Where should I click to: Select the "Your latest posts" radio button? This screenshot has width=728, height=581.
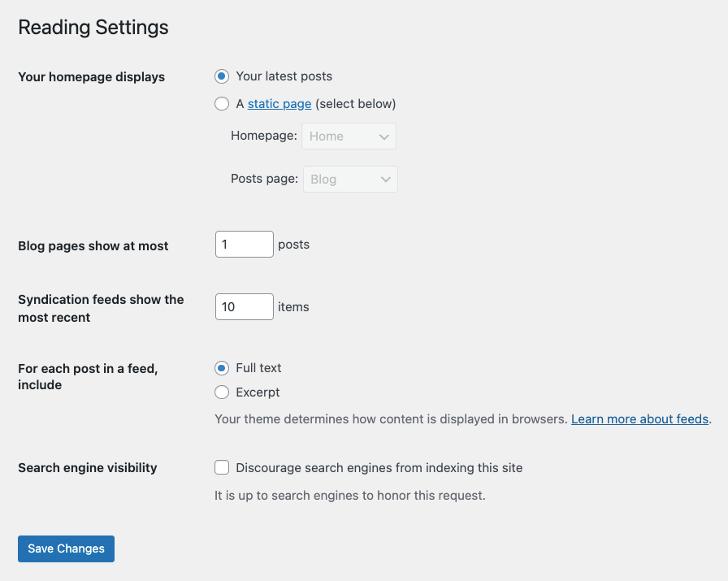(x=222, y=76)
